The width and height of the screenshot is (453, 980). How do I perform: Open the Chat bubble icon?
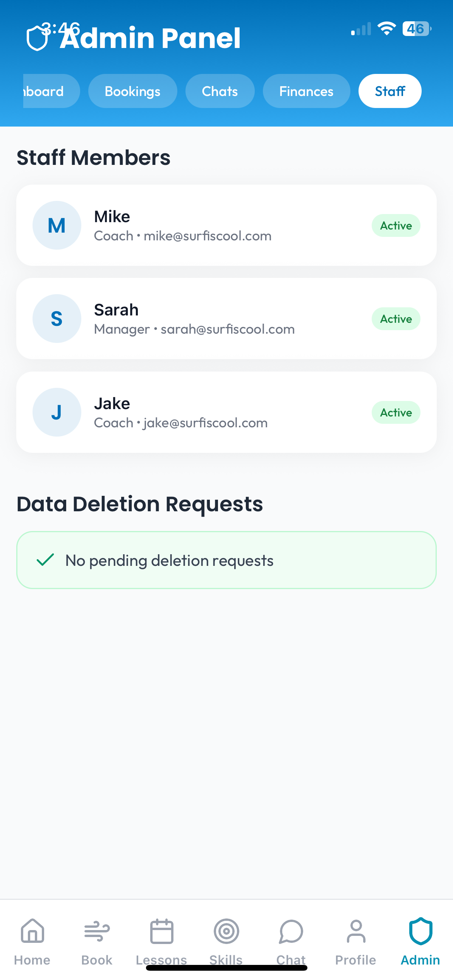(291, 931)
